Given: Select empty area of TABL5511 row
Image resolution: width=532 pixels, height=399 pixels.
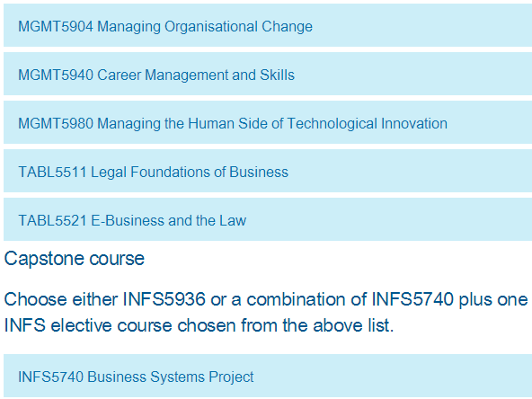Looking at the screenshot, I should (409, 171).
